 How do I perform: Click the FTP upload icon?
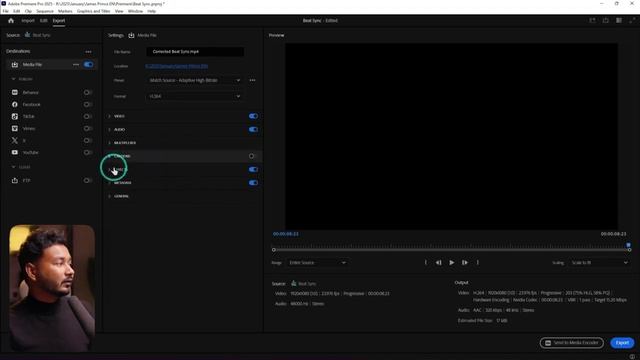click(x=15, y=180)
